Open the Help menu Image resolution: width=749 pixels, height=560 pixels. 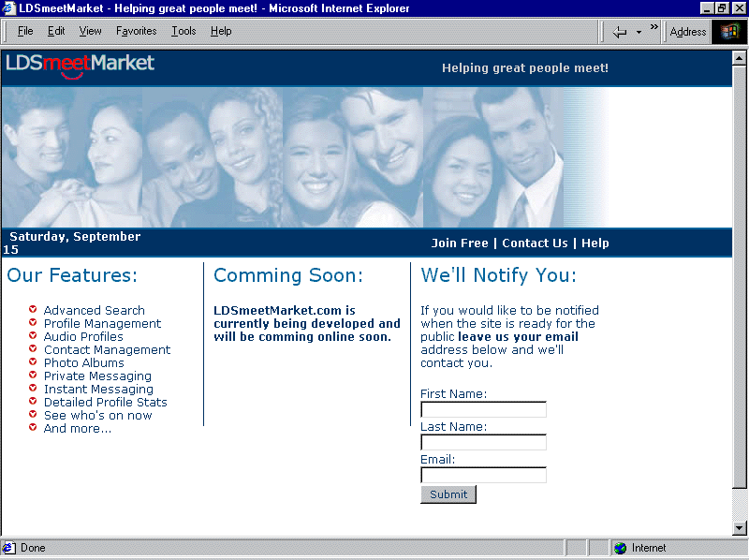point(221,31)
